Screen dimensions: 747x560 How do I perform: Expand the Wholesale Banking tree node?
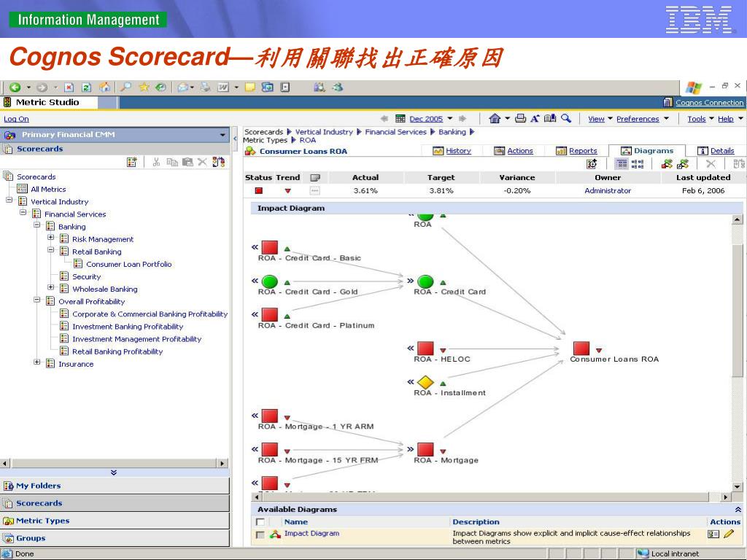point(50,287)
